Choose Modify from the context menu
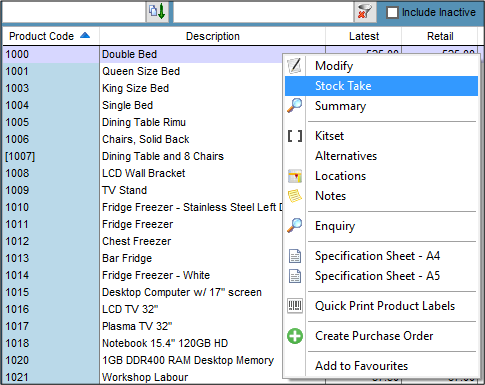This screenshot has width=485, height=385. [x=381, y=66]
